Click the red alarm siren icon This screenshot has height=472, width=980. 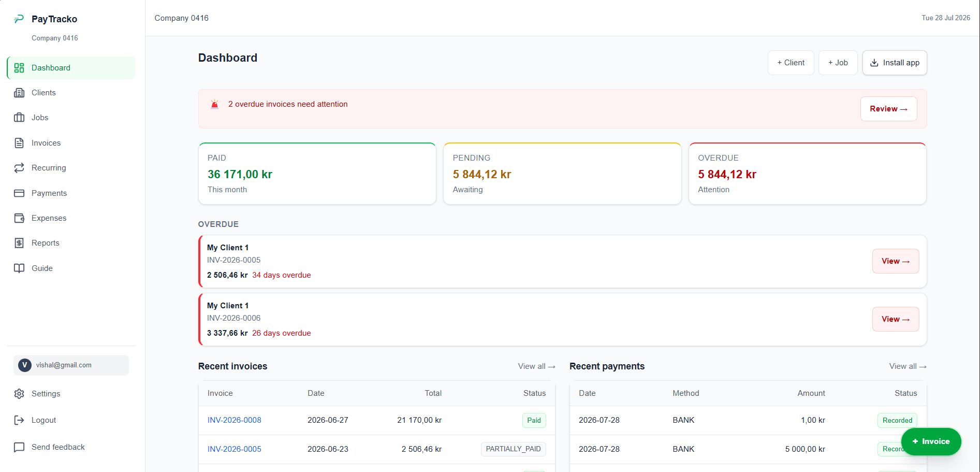(x=215, y=104)
